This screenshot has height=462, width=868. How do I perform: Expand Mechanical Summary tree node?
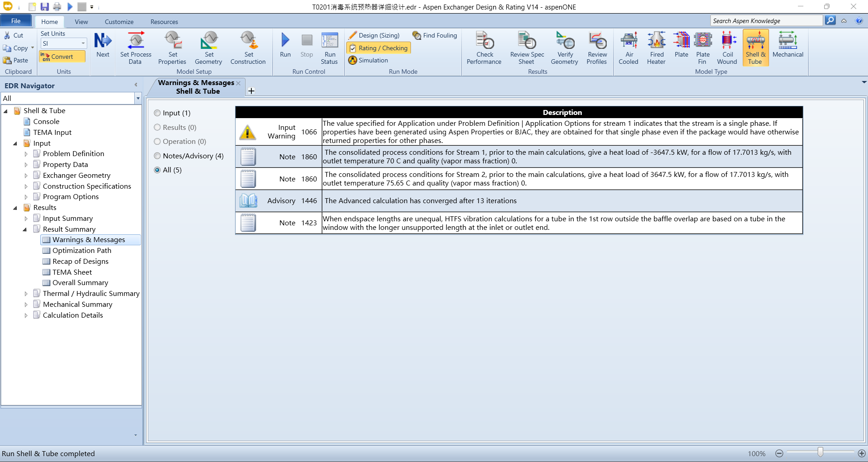click(26, 305)
